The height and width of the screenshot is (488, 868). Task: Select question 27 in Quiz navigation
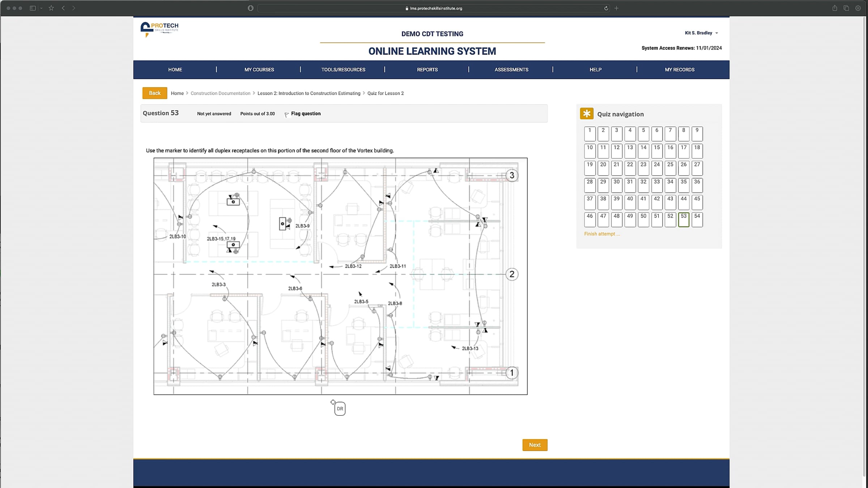(697, 168)
